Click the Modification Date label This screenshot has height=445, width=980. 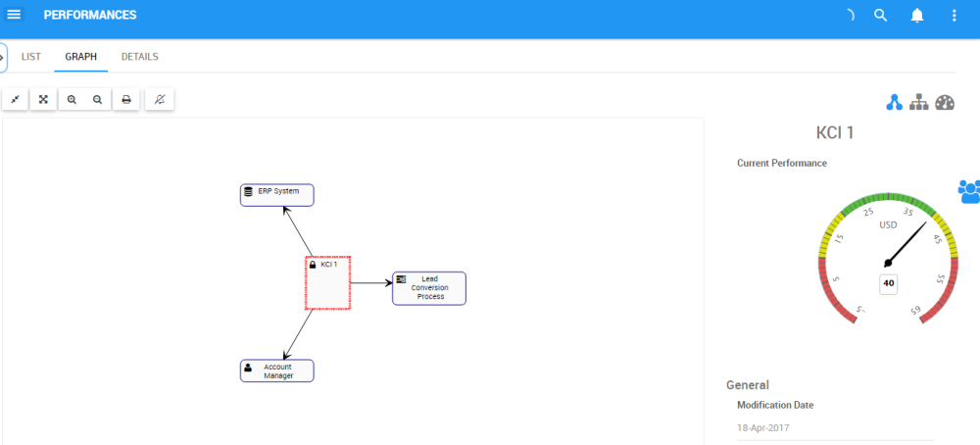775,405
